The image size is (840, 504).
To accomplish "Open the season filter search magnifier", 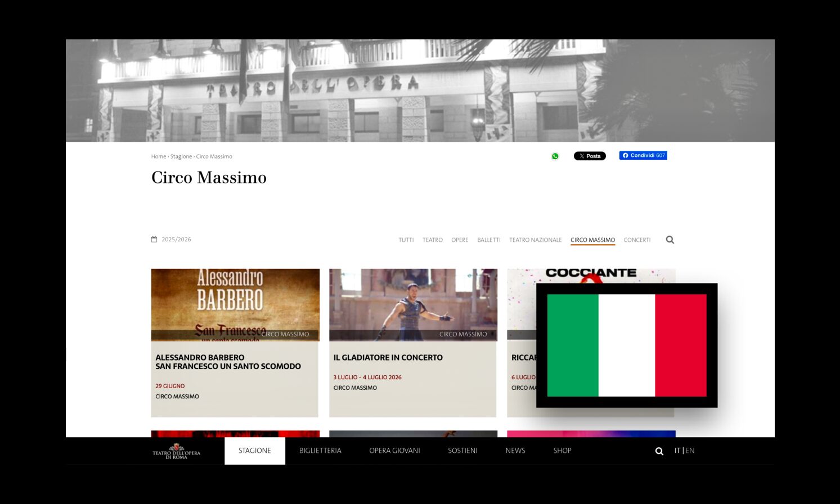I will pos(670,240).
